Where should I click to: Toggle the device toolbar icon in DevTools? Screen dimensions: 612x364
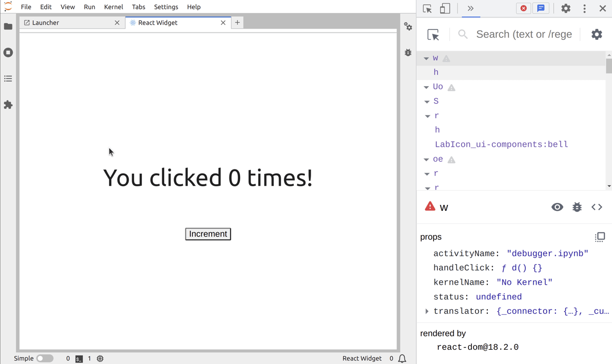click(445, 8)
